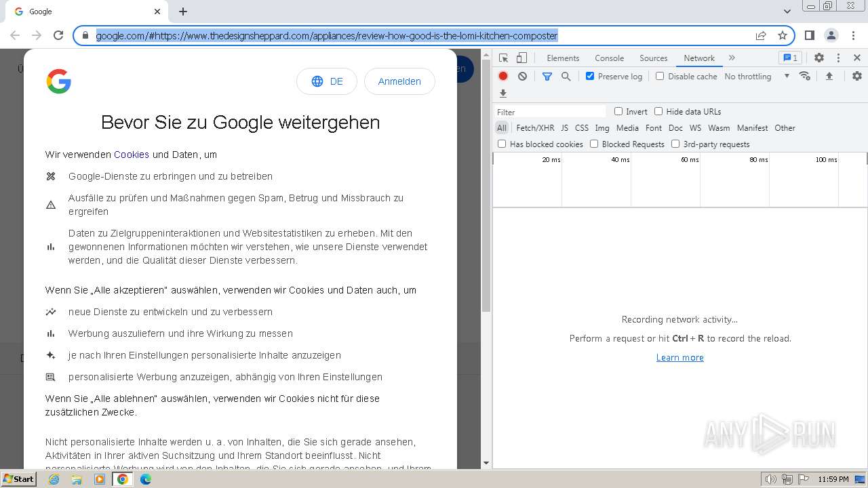Filter requests by Img
The width and height of the screenshot is (868, 488).
(x=602, y=128)
